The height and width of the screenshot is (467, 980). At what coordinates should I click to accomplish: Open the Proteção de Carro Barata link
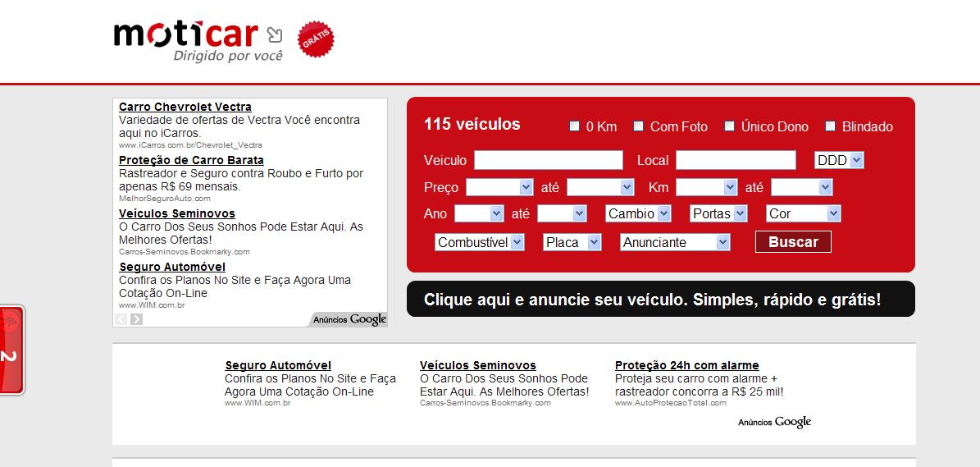pyautogui.click(x=191, y=160)
